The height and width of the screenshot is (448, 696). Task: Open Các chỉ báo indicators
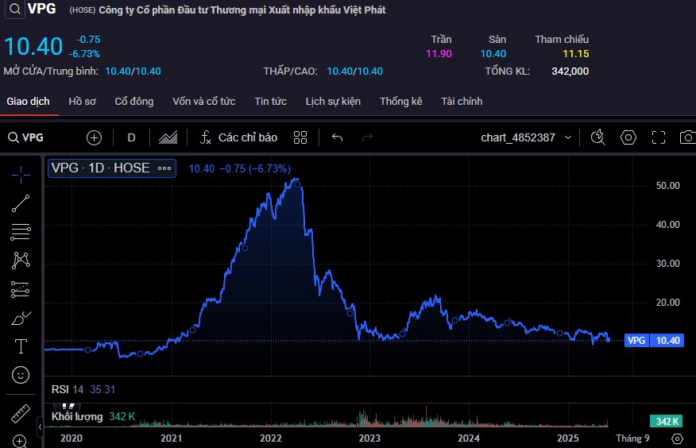(x=239, y=138)
